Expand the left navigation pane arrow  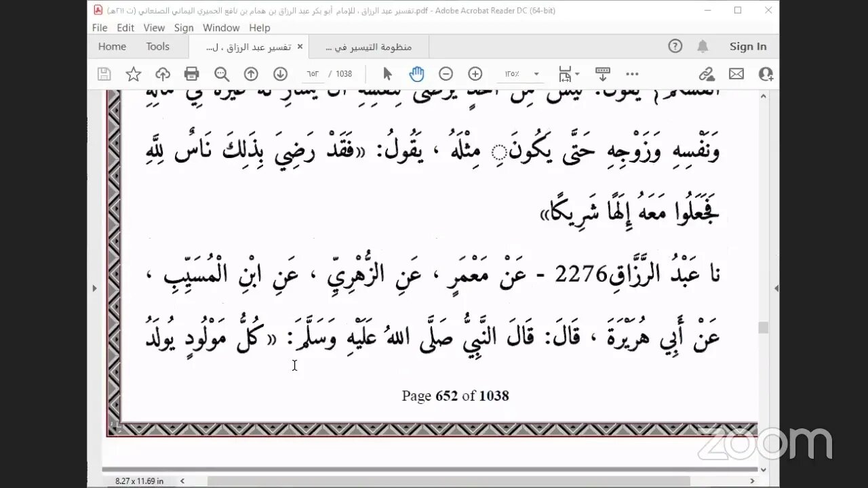94,288
